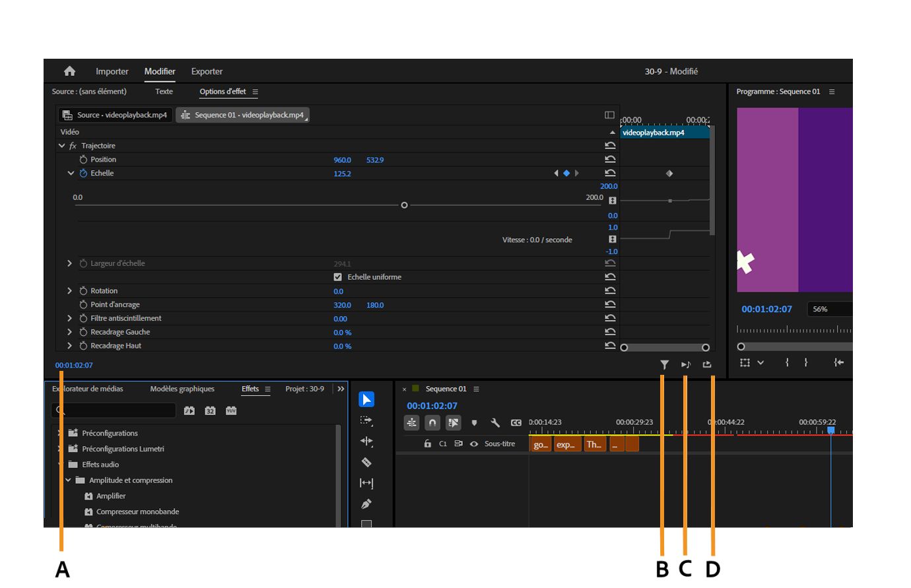Screen dimensions: 911x588
Task: Select the Sequence 01 · videoplayback.mp4 tab
Action: 242,115
